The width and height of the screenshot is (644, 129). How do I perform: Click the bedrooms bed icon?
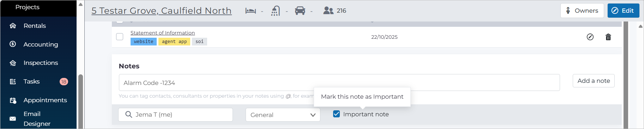click(251, 11)
